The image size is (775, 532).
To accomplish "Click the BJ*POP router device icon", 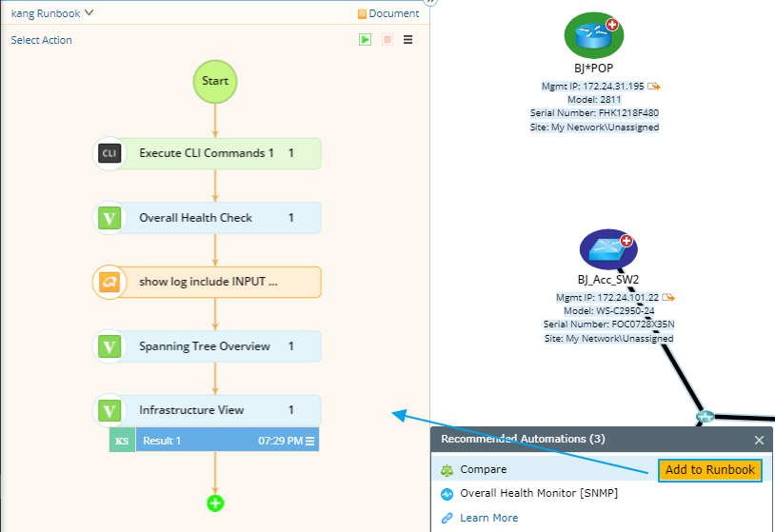I will (594, 35).
